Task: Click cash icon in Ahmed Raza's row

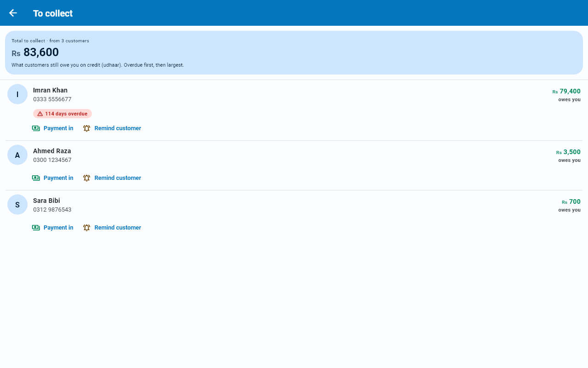Action: click(x=36, y=178)
